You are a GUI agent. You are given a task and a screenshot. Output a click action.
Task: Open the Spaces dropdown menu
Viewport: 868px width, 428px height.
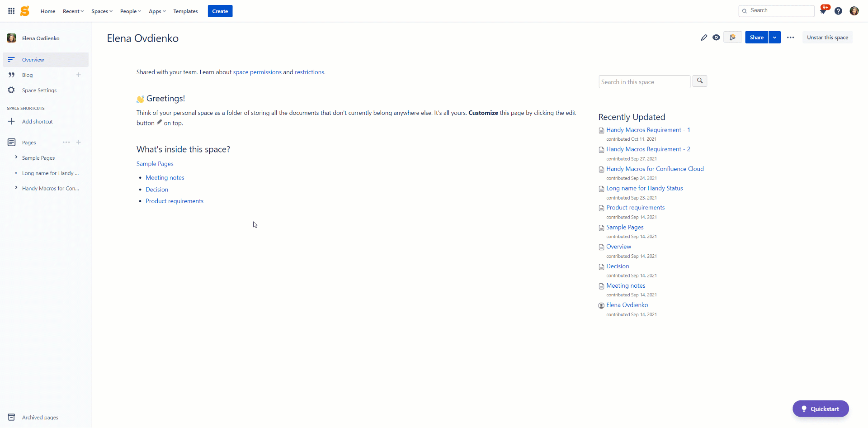click(102, 11)
